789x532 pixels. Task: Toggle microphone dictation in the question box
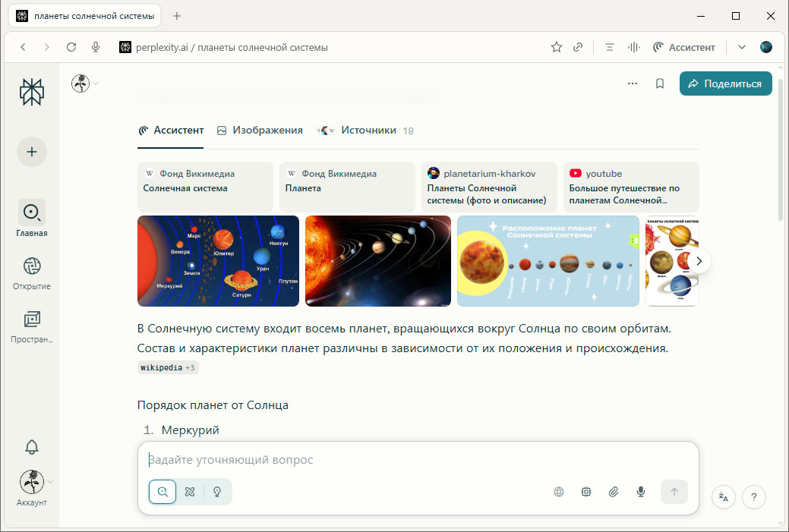[641, 492]
